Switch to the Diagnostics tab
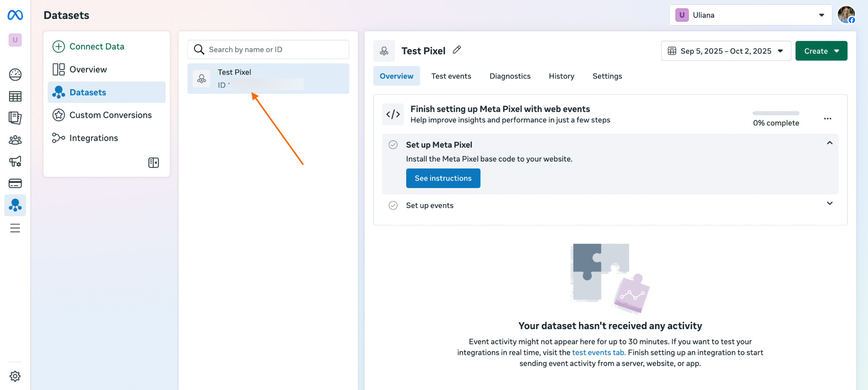The width and height of the screenshot is (868, 390). 510,76
